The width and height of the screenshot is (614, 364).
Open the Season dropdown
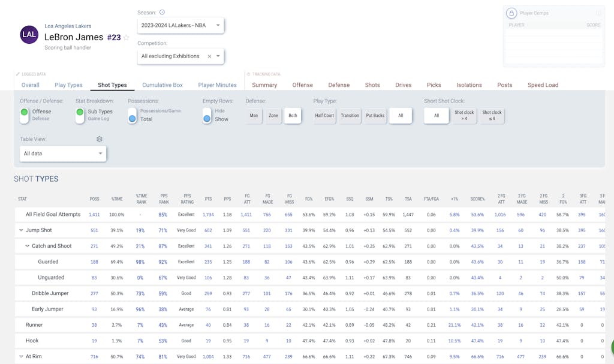coord(180,25)
